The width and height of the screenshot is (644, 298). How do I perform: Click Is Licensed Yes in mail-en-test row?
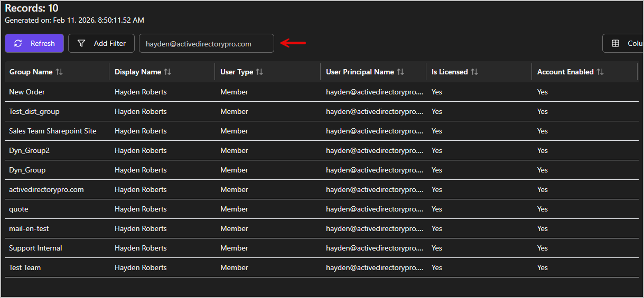(437, 228)
